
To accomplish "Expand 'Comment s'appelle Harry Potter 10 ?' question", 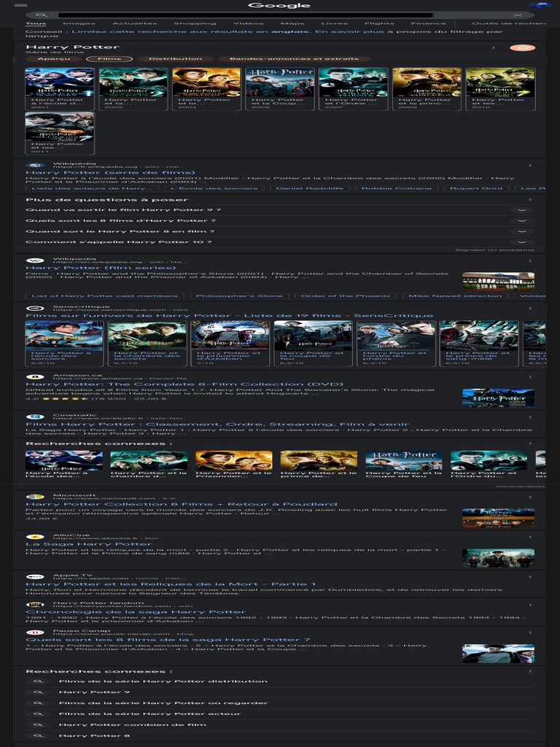I will [x=521, y=242].
